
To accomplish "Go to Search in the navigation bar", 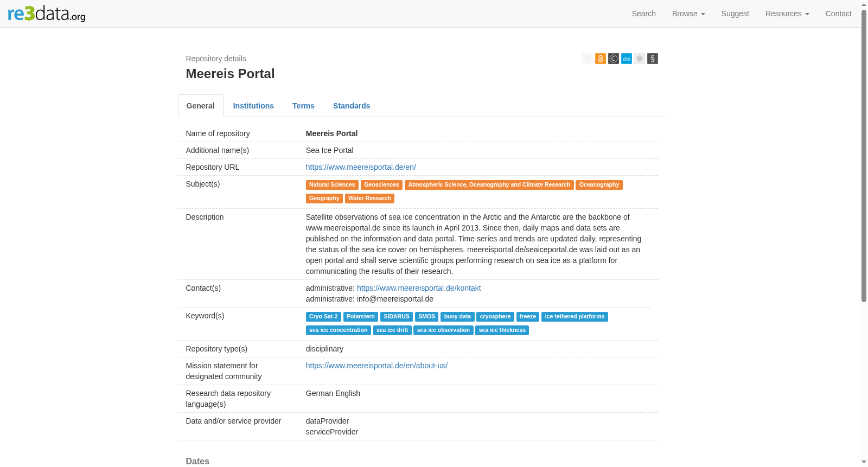I will point(643,14).
